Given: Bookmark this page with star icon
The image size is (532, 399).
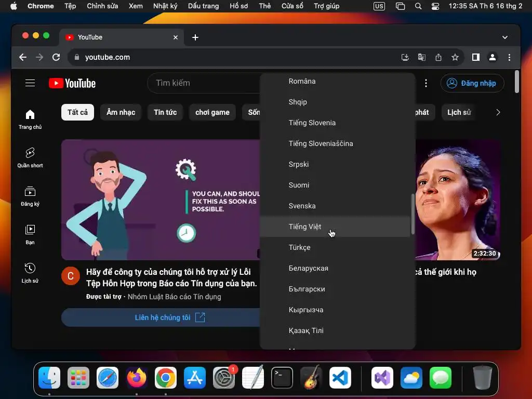Looking at the screenshot, I should 455,57.
